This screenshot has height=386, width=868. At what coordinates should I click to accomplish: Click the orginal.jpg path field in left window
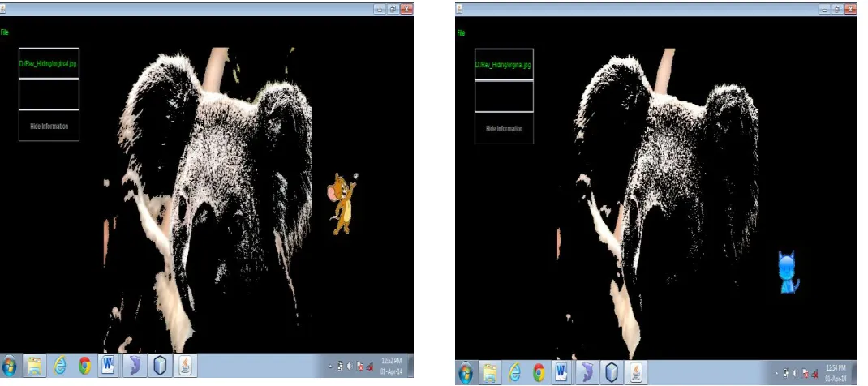[49, 63]
